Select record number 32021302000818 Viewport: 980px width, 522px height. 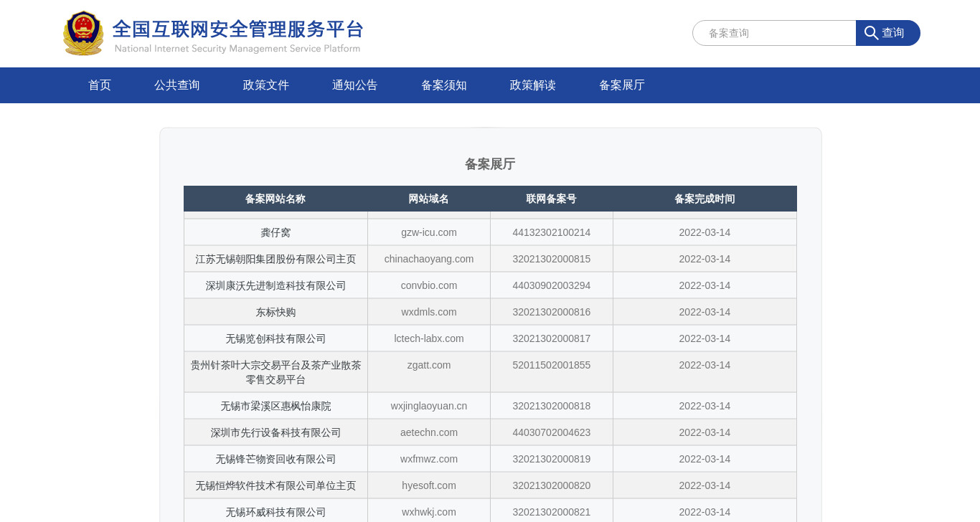(552, 406)
